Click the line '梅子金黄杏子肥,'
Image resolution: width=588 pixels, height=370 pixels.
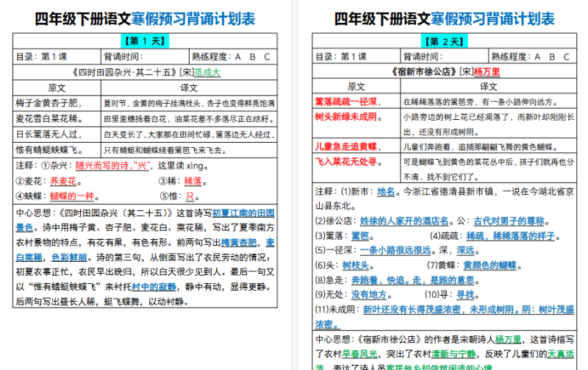point(49,103)
